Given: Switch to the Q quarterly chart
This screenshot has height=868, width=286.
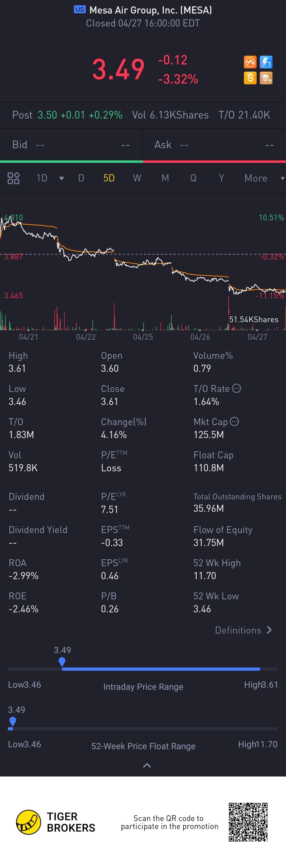Looking at the screenshot, I should click(x=193, y=178).
